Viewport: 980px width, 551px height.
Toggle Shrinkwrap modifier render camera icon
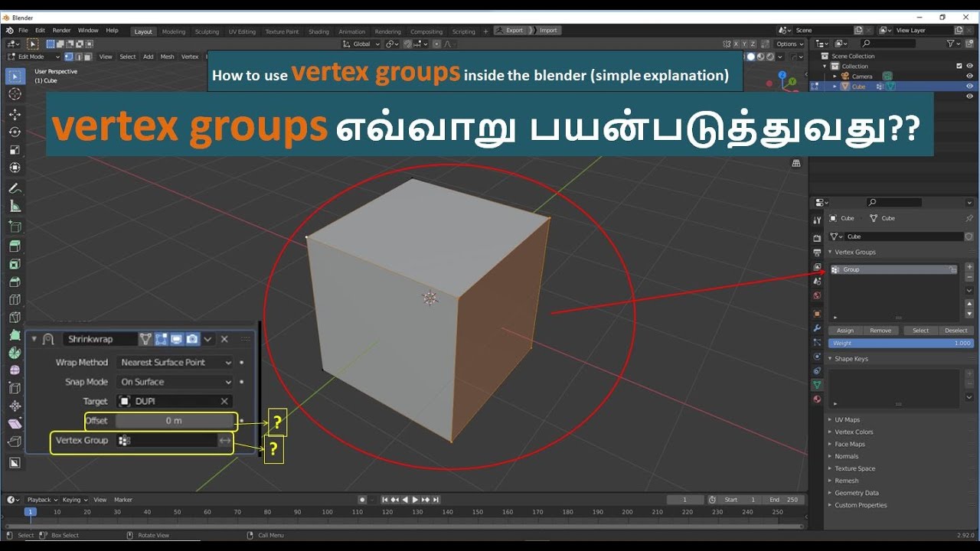click(192, 339)
